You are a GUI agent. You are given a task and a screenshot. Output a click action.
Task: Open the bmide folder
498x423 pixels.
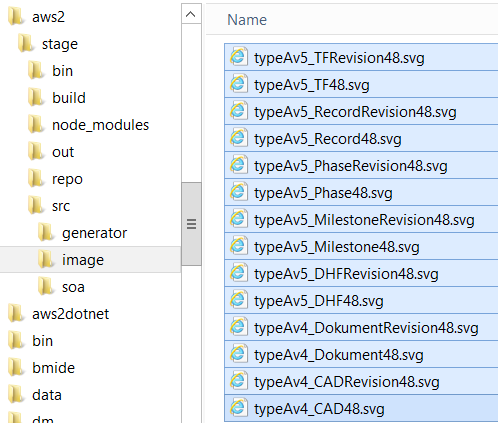(x=53, y=368)
